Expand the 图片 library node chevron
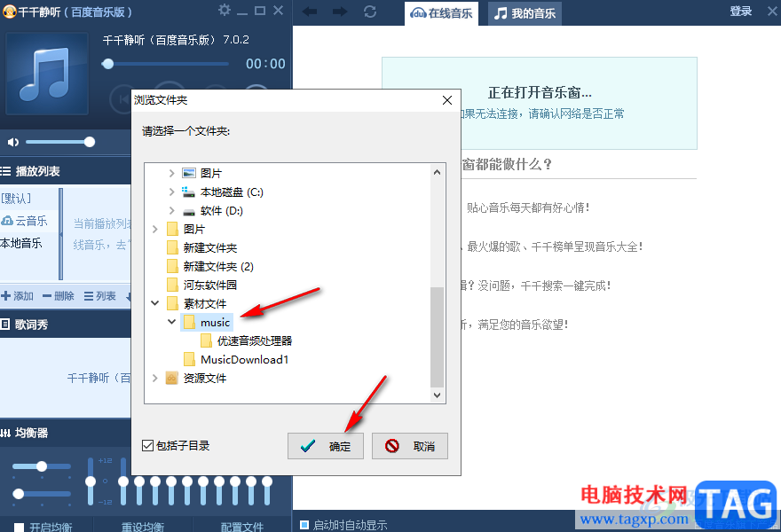This screenshot has height=532, width=781. pyautogui.click(x=171, y=173)
